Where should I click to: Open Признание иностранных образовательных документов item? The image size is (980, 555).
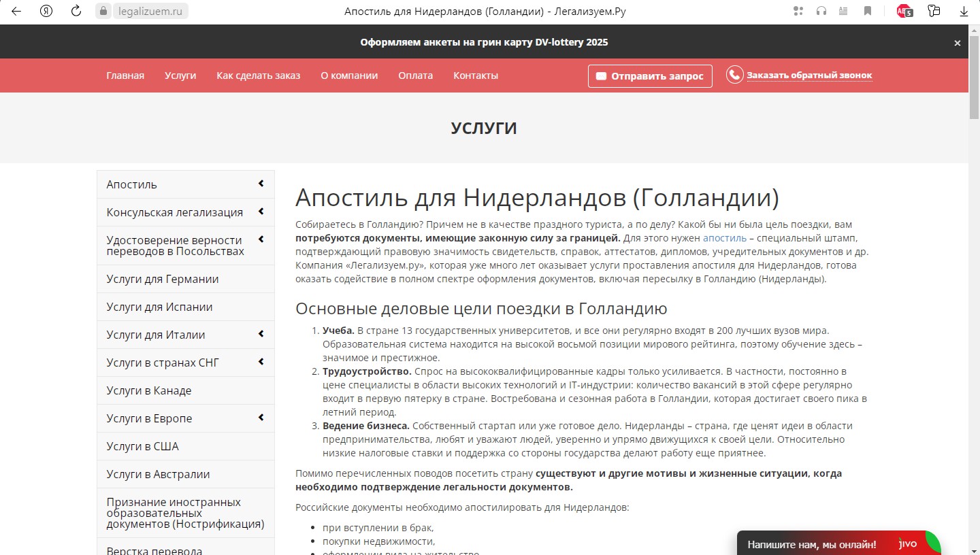(x=186, y=513)
